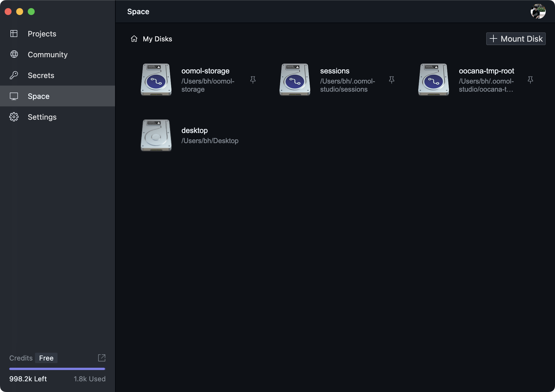Click the credits usage progress bar
The width and height of the screenshot is (555, 392).
tap(57, 369)
